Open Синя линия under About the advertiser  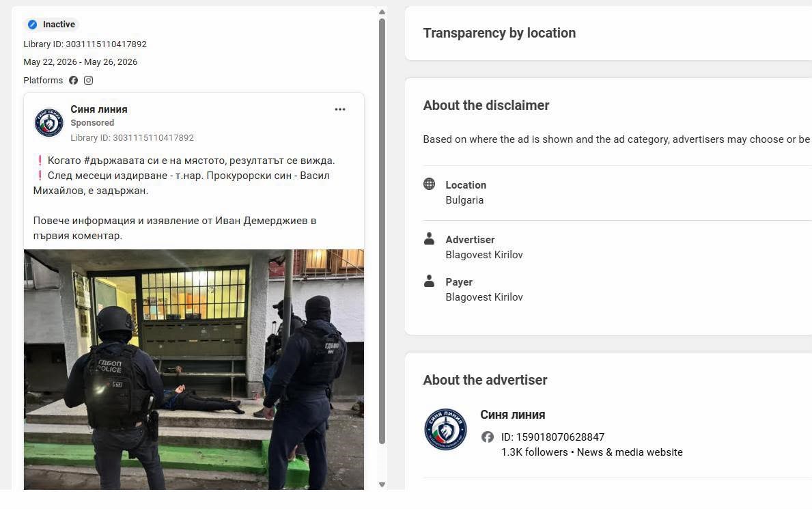pos(513,415)
